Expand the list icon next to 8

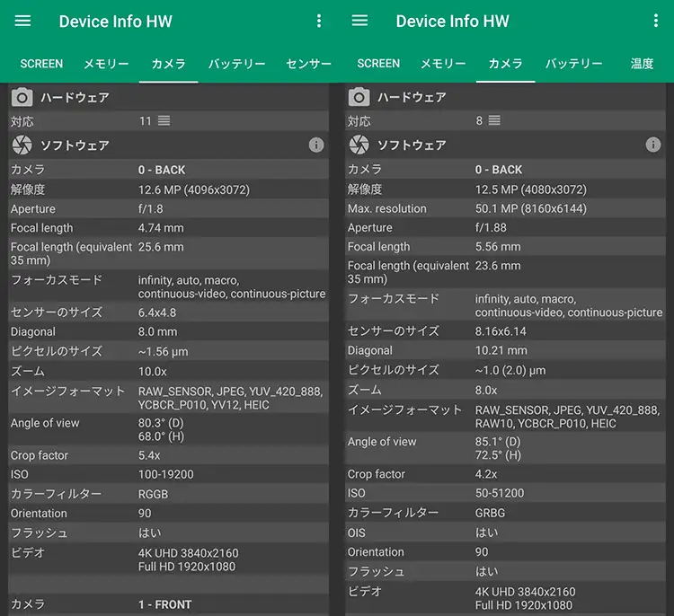[494, 121]
